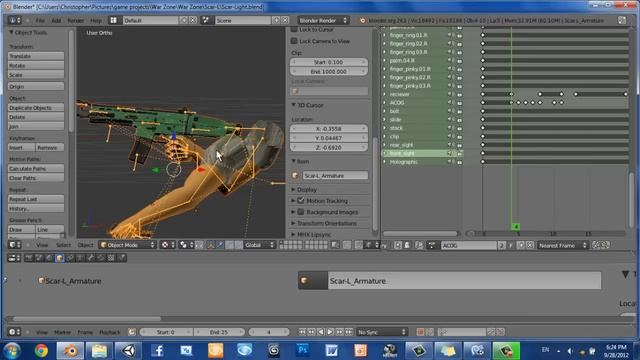This screenshot has width=640, height=360.
Task: Open the Global orientation dropdown
Action: click(259, 245)
